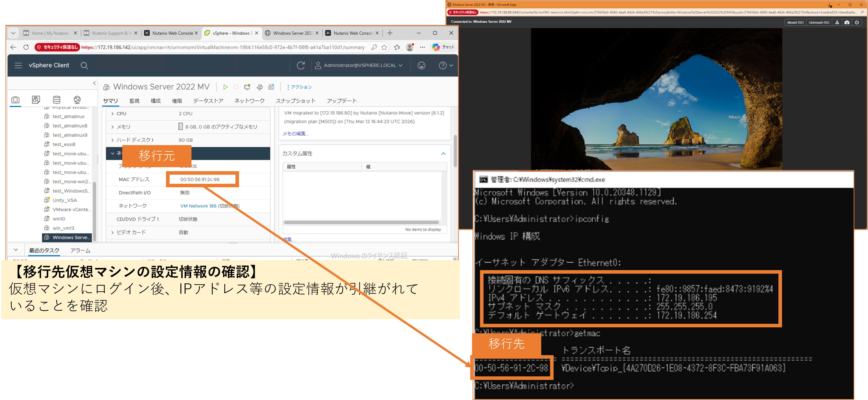Click the 属性 column header

click(322, 167)
